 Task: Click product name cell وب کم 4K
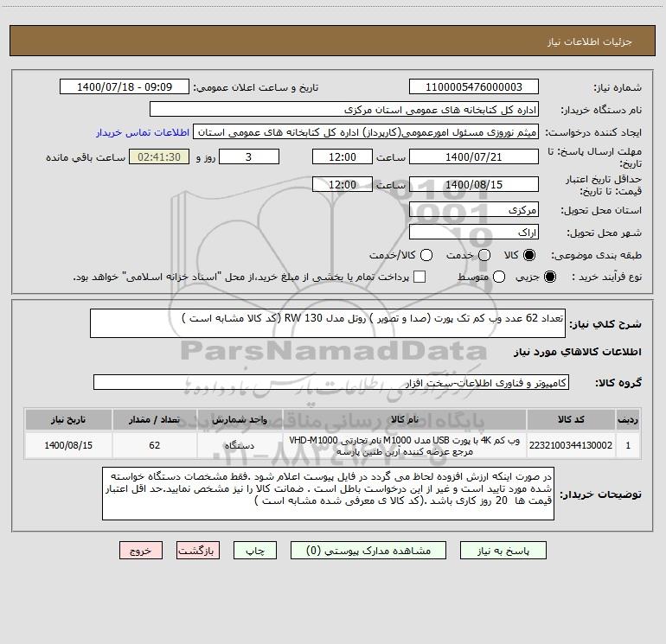tap(405, 445)
